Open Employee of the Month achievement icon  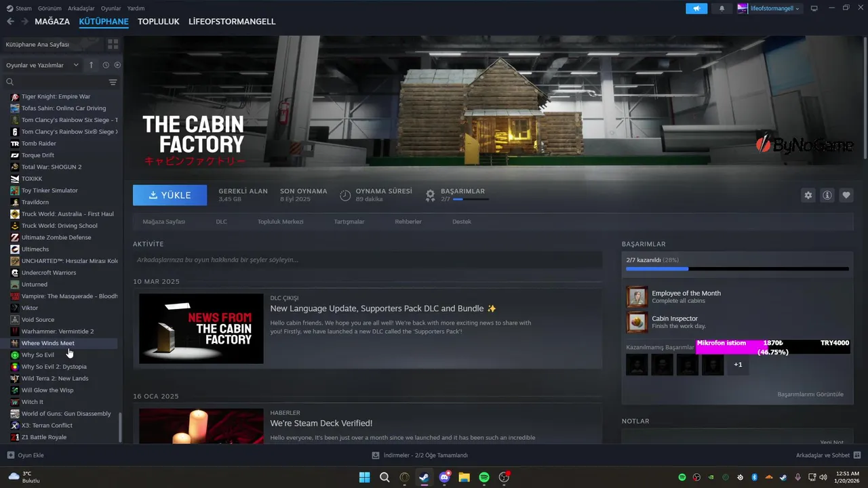(x=637, y=297)
